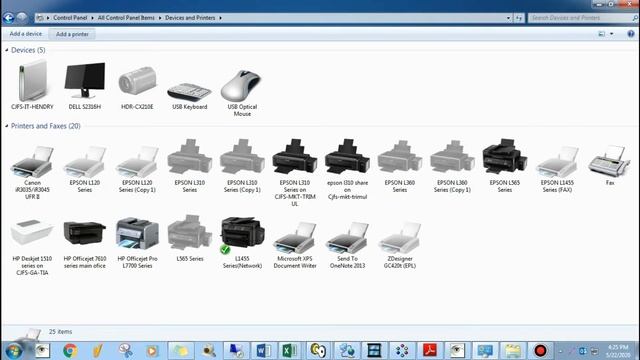This screenshot has width=640, height=360.
Task: Select the ZDesigner GC420t (EPL) printer
Action: pyautogui.click(x=400, y=238)
